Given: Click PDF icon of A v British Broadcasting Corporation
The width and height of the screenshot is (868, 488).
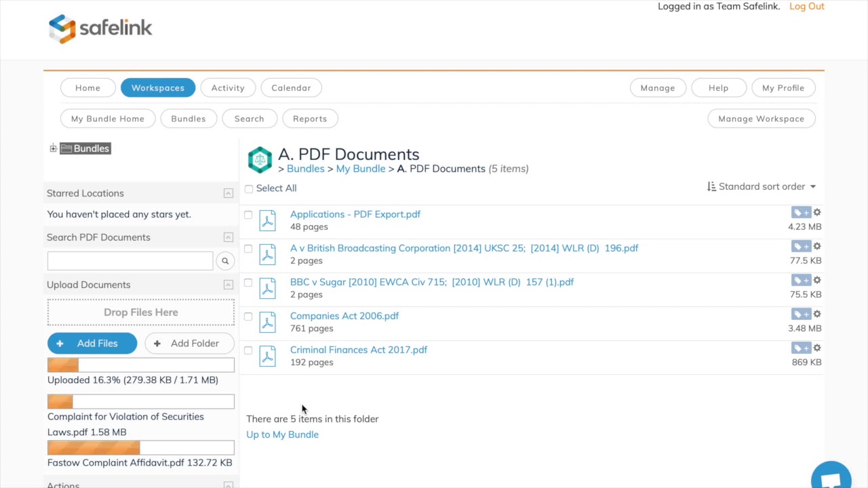Looking at the screenshot, I should (268, 254).
